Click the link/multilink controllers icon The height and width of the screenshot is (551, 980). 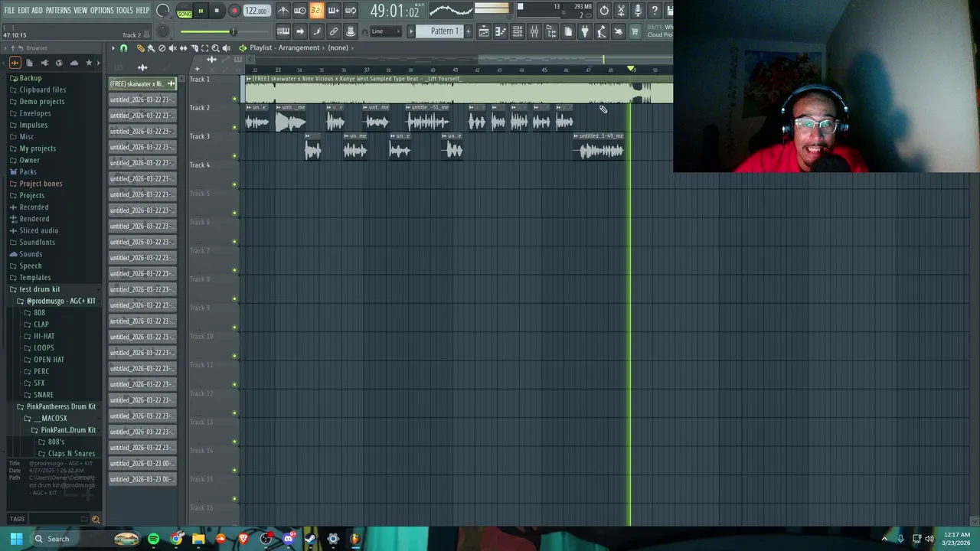(x=333, y=31)
